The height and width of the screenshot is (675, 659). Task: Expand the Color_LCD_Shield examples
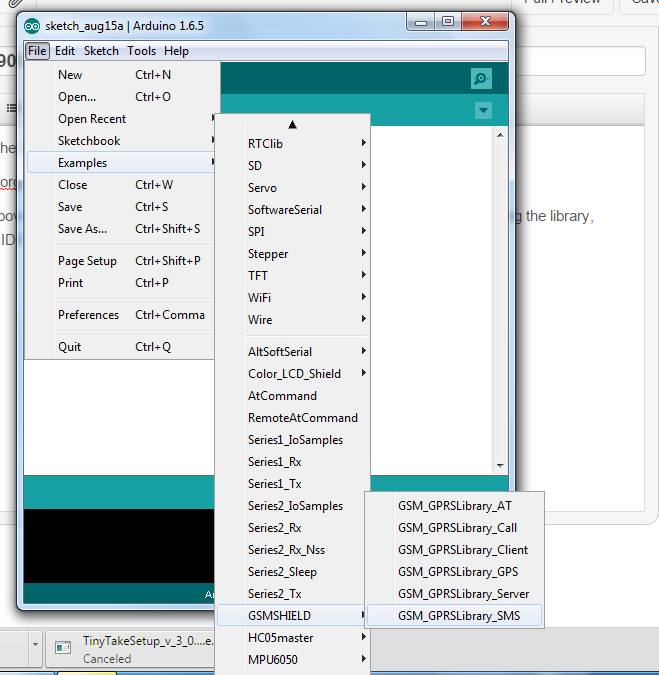[x=293, y=374]
